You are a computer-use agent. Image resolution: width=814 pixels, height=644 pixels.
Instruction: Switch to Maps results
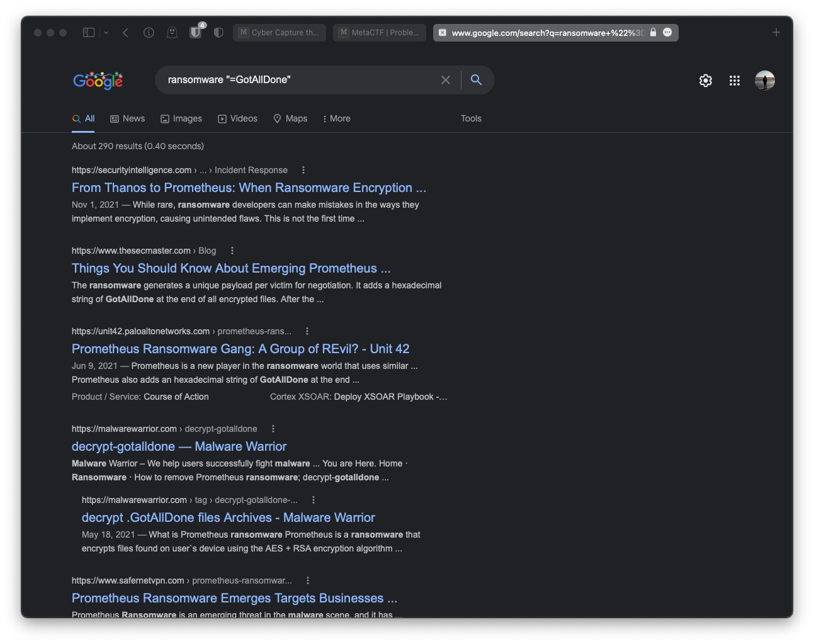click(x=290, y=118)
